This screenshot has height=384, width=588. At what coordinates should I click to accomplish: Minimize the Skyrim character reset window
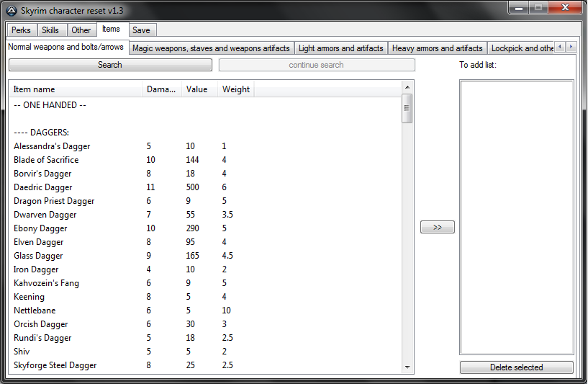click(519, 8)
